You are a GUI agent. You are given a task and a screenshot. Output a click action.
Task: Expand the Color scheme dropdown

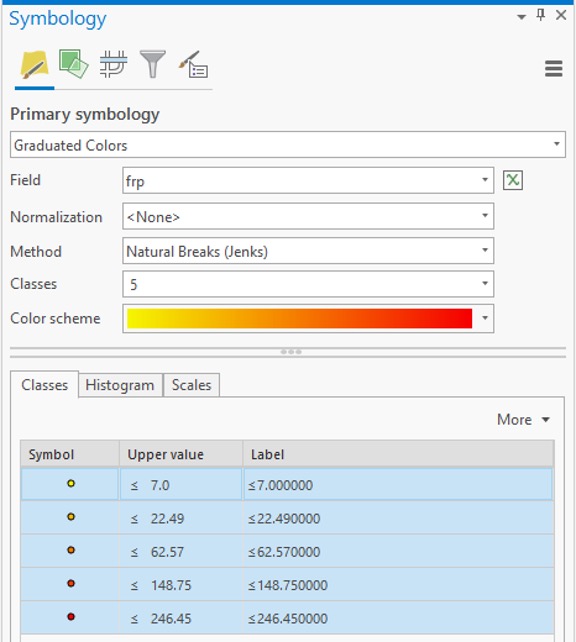coord(308,319)
